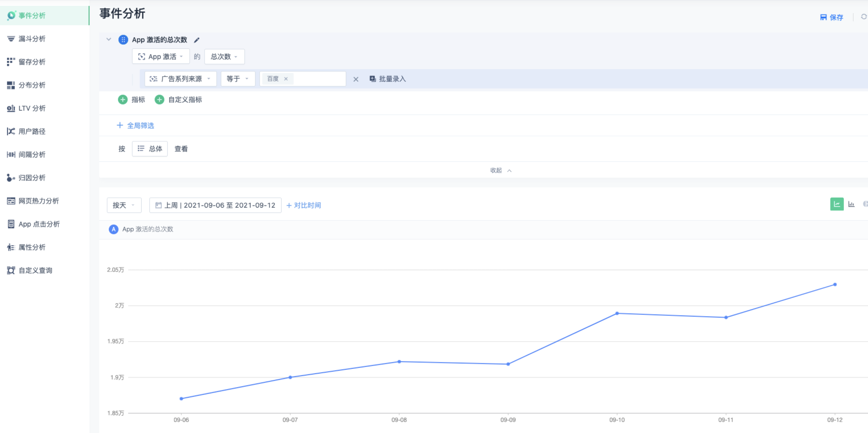Add a new 指标 with the plus icon

click(x=123, y=100)
